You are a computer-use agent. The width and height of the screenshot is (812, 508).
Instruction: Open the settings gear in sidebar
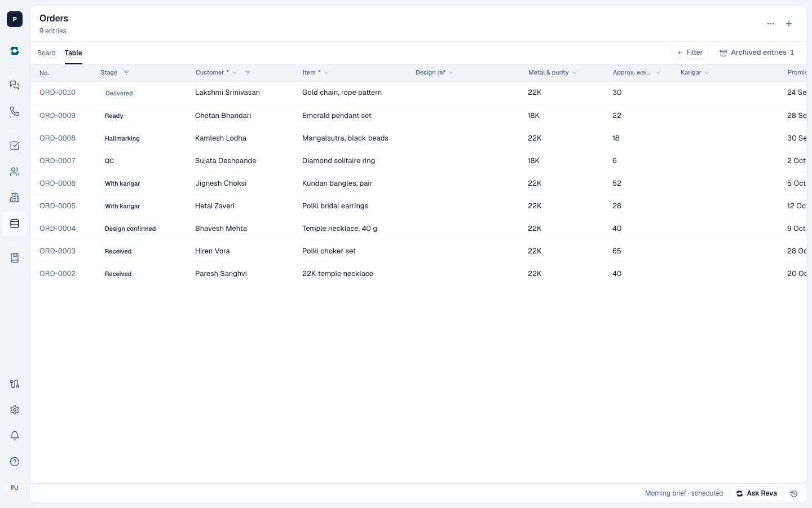[15, 410]
